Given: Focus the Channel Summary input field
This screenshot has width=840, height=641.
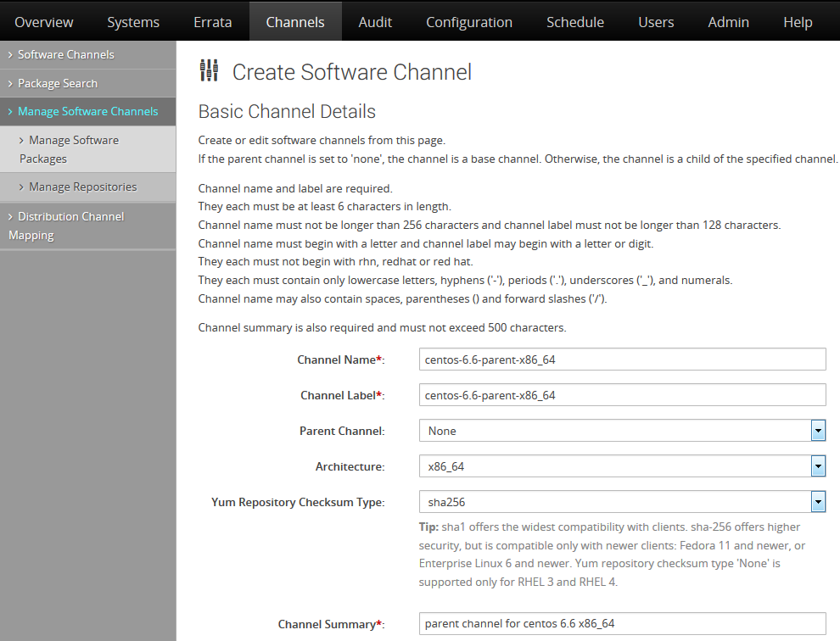Looking at the screenshot, I should 623,623.
